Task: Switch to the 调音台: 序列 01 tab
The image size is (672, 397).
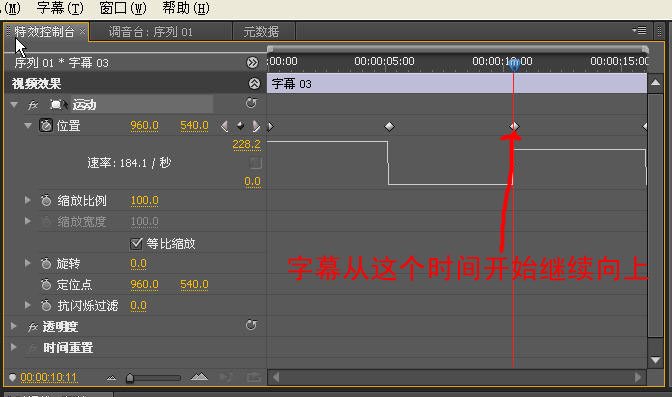Action: [x=150, y=32]
